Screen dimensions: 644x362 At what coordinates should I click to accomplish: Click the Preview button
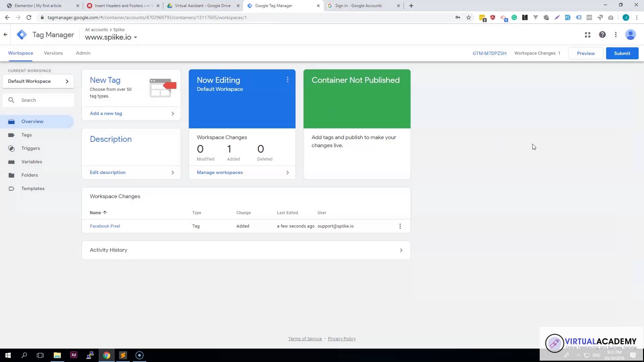tap(586, 53)
